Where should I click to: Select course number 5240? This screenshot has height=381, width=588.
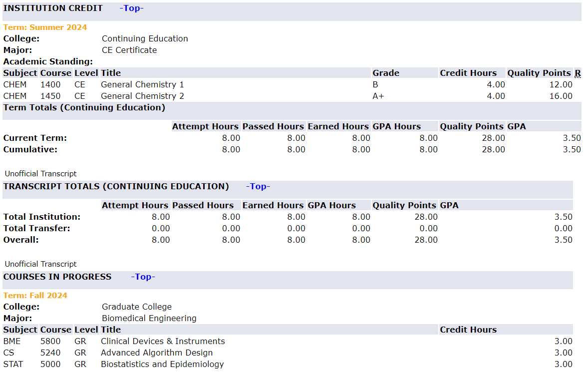(50, 353)
